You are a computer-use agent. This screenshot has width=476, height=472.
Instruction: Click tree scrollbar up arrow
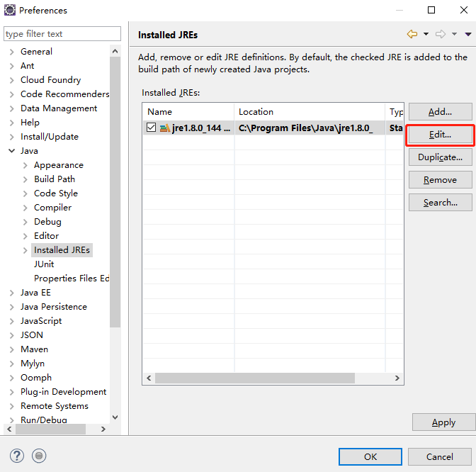click(115, 51)
